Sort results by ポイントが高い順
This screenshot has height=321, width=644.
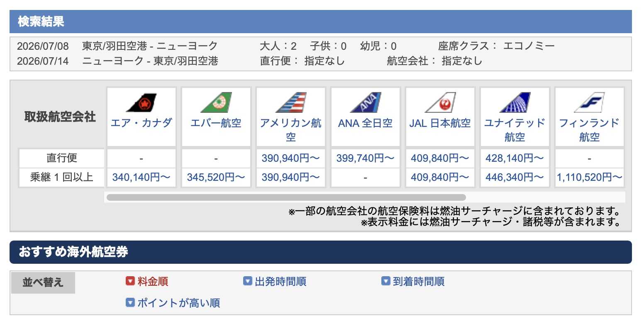[x=178, y=303]
